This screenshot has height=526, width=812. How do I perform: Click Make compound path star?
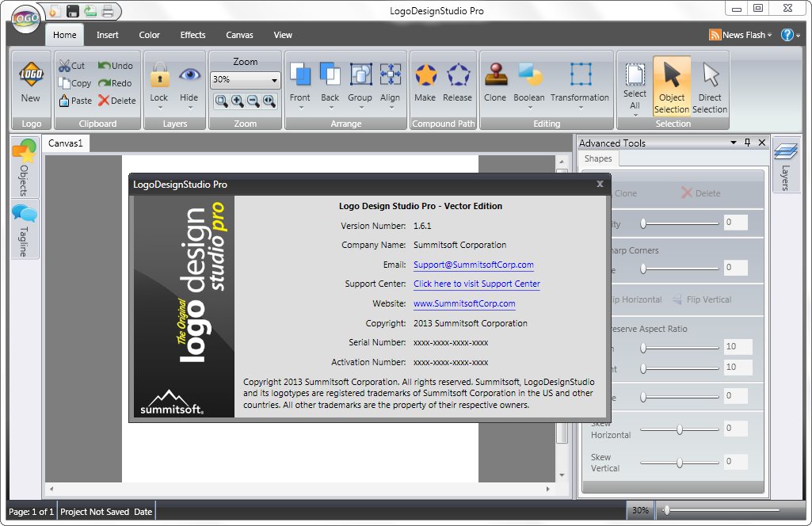pos(425,74)
